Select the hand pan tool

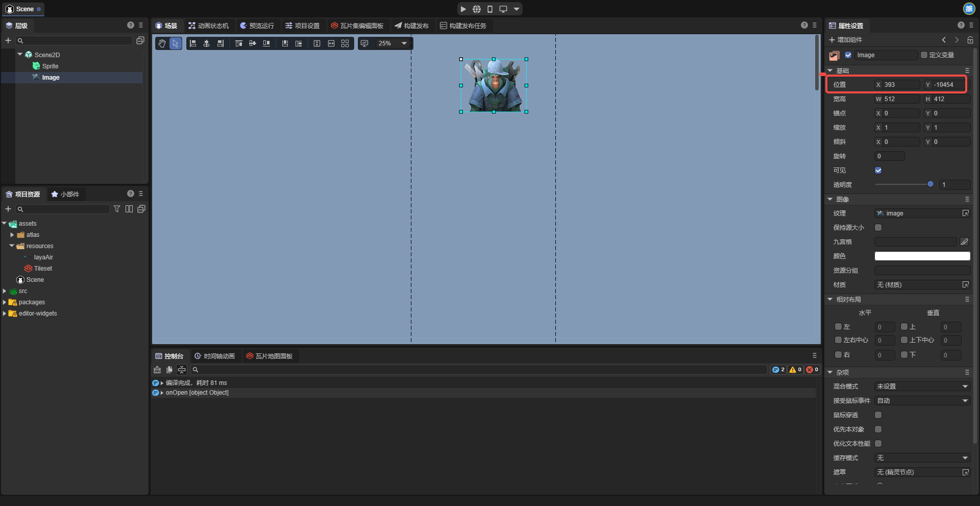162,43
